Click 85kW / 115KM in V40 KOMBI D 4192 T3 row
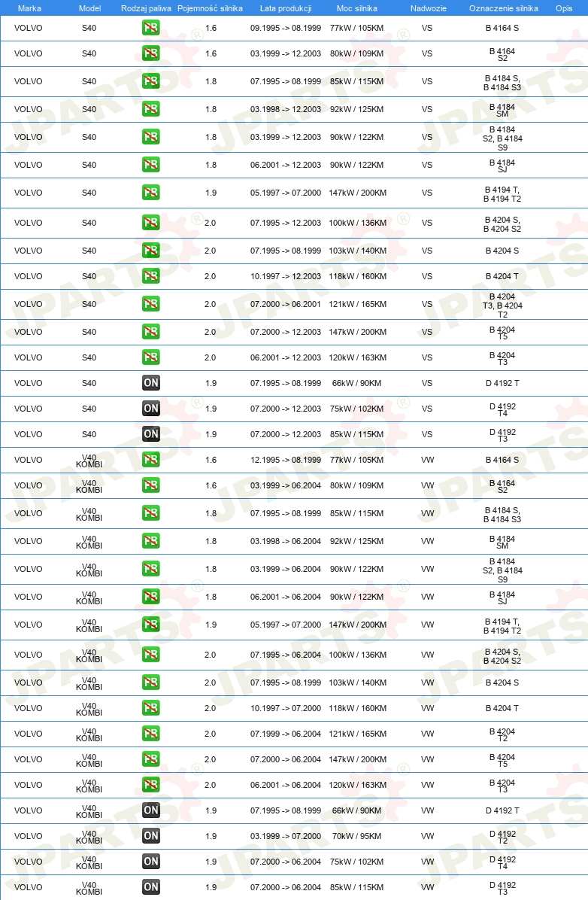Screen dimensions: 588x900 pyautogui.click(x=357, y=887)
